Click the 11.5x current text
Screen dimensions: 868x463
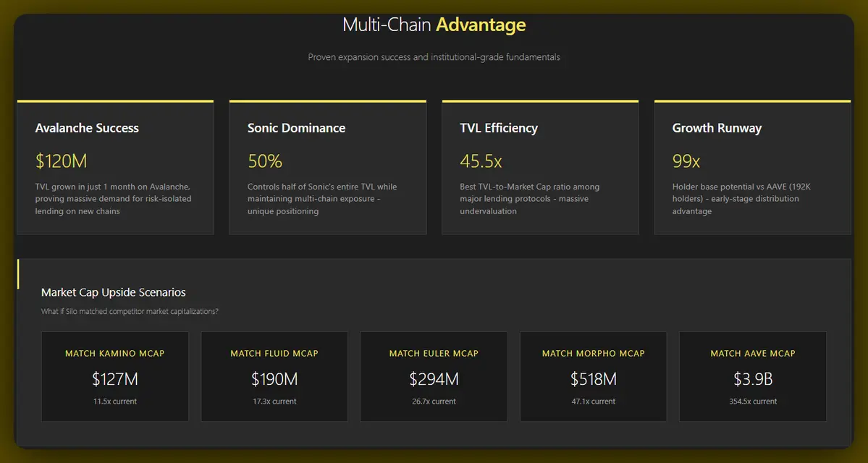[x=114, y=402]
